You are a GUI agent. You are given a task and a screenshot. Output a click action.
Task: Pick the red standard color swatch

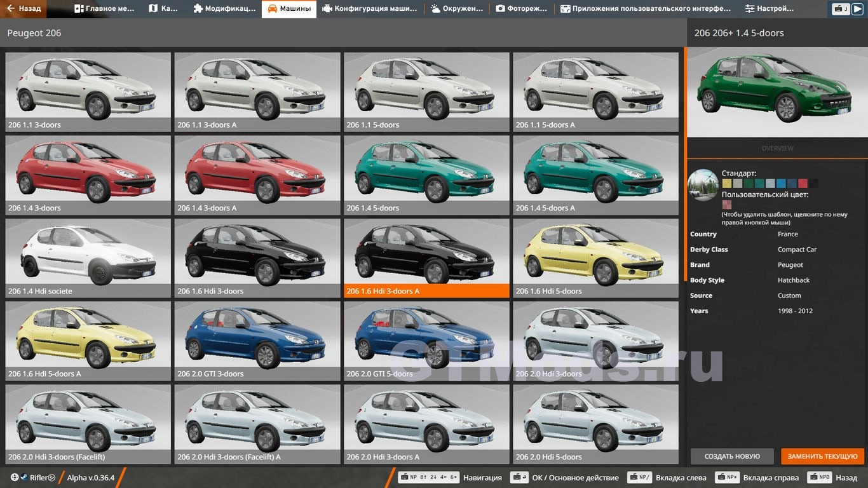803,184
